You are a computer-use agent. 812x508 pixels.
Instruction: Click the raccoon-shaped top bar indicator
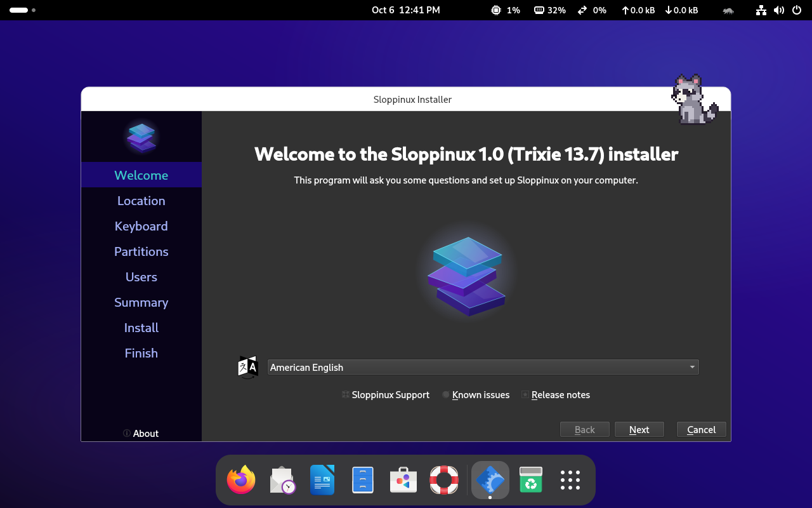[728, 10]
